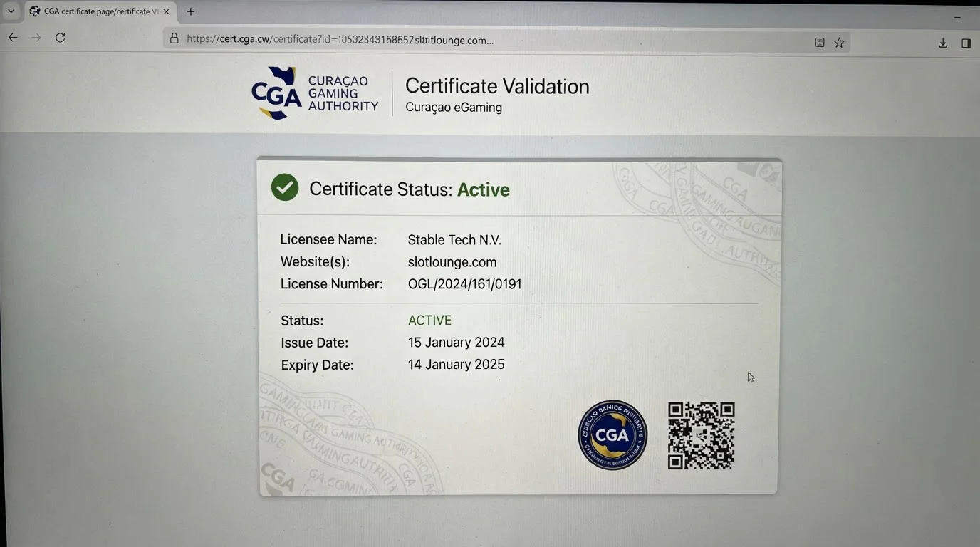Click the Website(s): label
The image size is (980, 547).
[315, 262]
